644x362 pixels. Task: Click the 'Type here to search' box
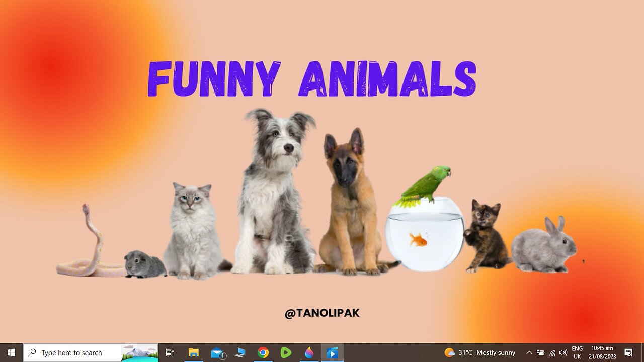pyautogui.click(x=72, y=353)
